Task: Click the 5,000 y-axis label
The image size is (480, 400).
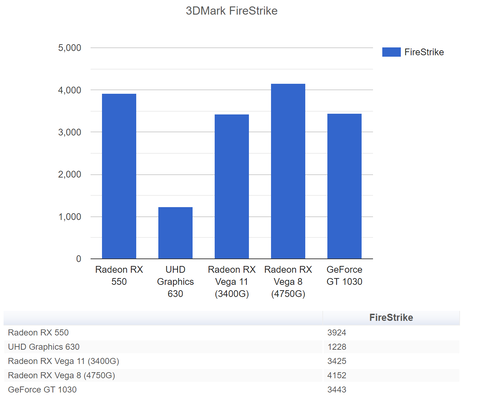Action: 70,48
